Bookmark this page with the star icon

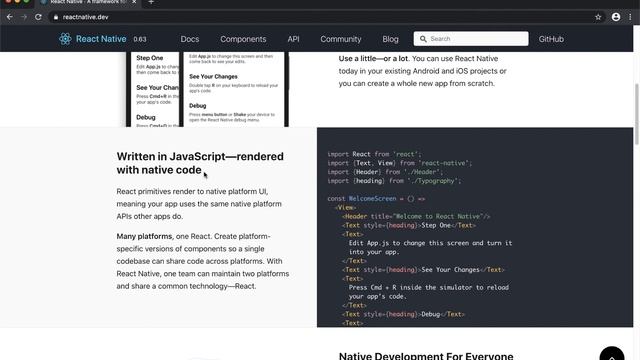click(598, 17)
